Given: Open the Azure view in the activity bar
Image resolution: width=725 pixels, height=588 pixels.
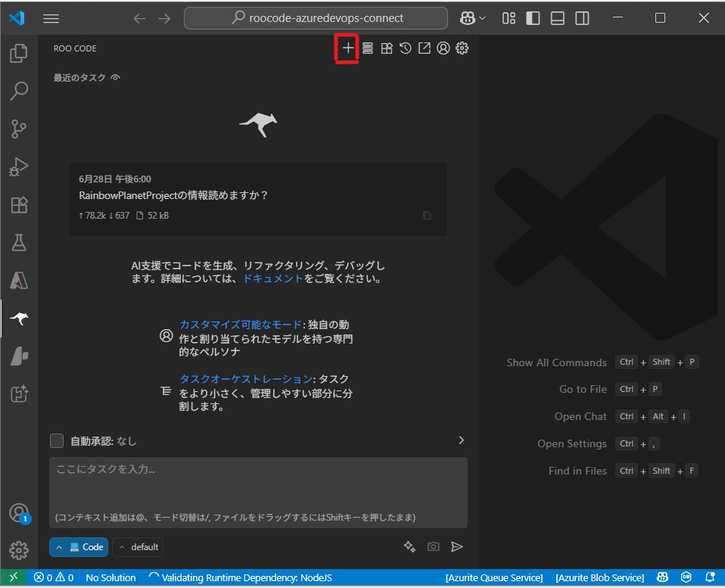Looking at the screenshot, I should tap(19, 281).
